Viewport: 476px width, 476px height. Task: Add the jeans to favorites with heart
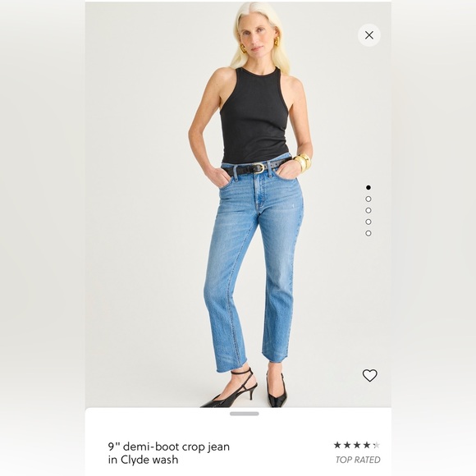click(370, 376)
